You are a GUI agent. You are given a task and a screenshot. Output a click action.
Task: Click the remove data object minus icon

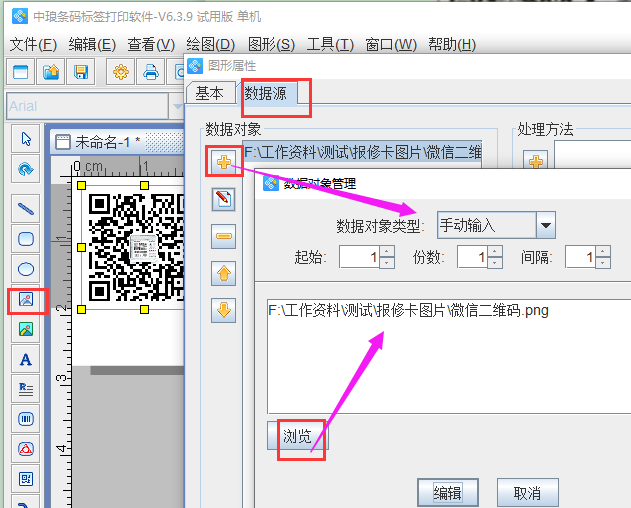pyautogui.click(x=224, y=236)
